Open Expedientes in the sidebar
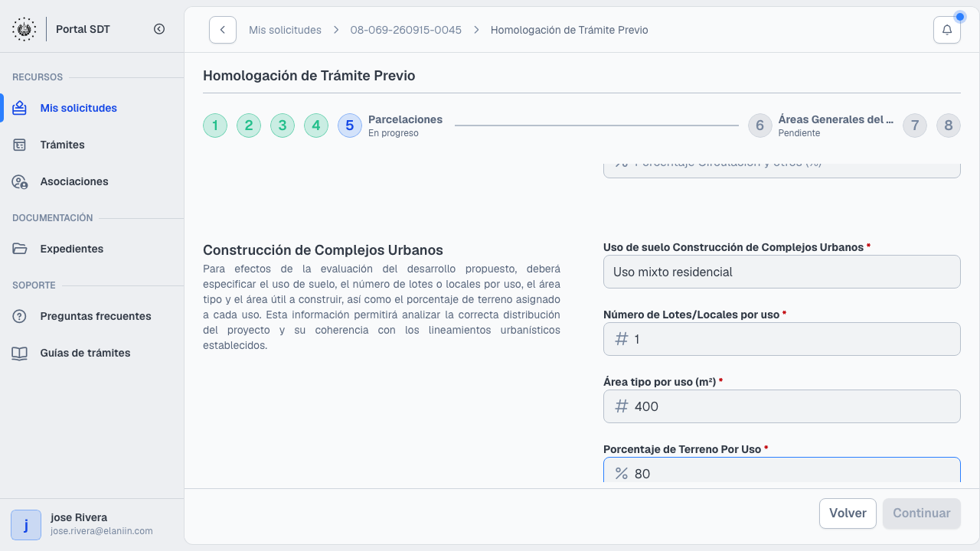The height and width of the screenshot is (551, 980). (92, 249)
